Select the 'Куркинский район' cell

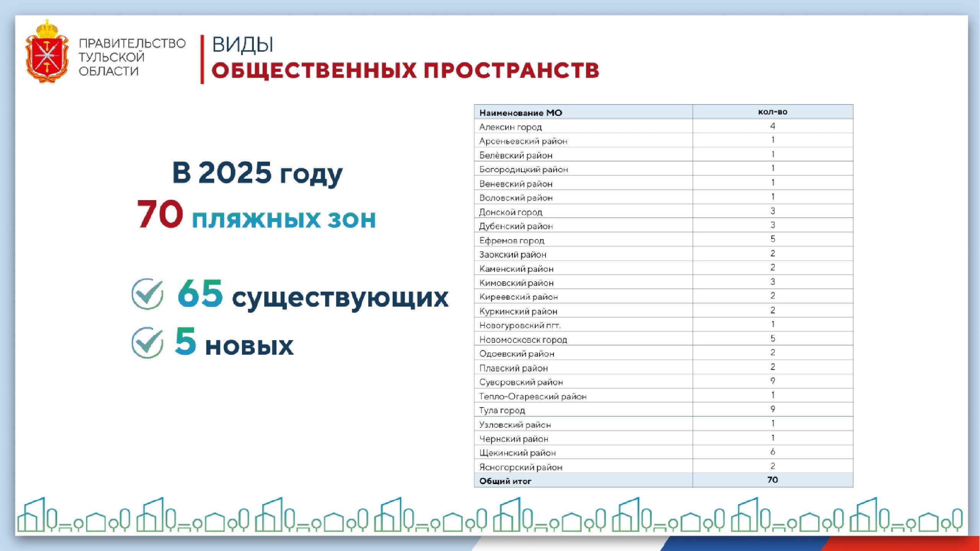583,310
